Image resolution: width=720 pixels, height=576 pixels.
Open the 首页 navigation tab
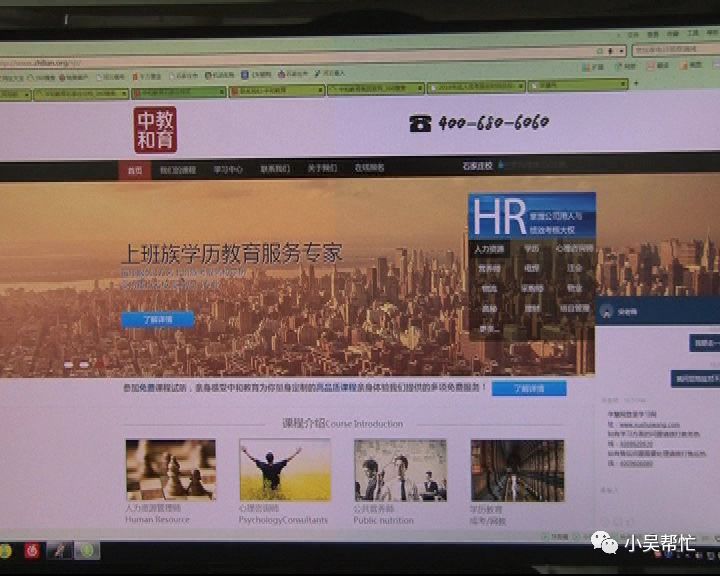[135, 171]
